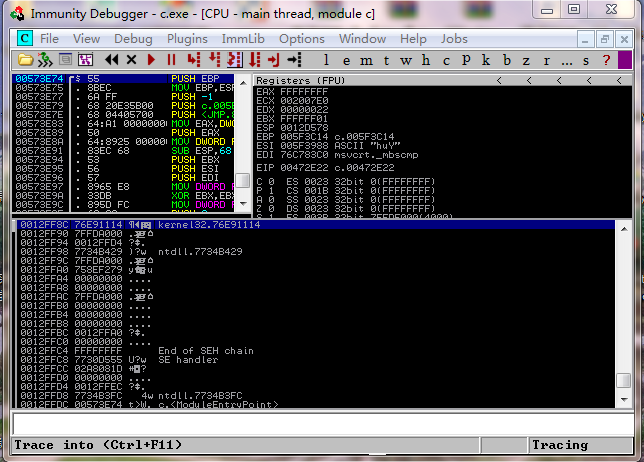Screen dimensions: 644x462
Task: Show Patches with 'p' button
Action: pos(466,60)
